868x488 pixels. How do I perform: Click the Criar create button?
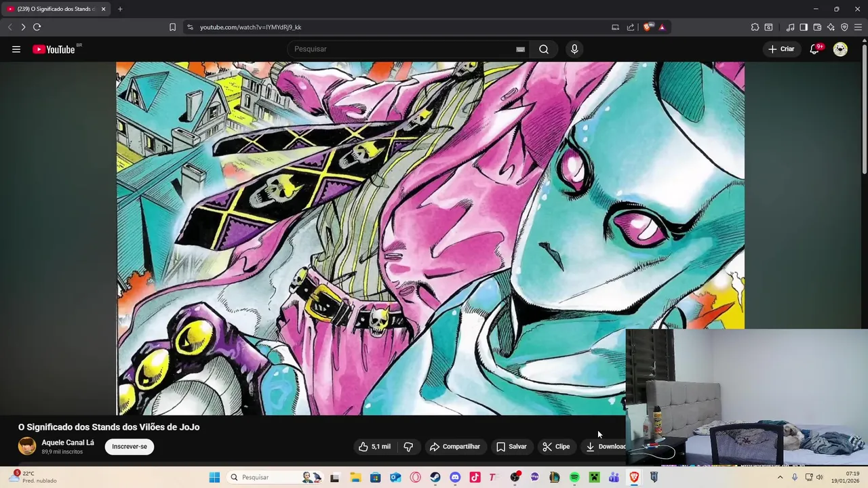tap(781, 49)
